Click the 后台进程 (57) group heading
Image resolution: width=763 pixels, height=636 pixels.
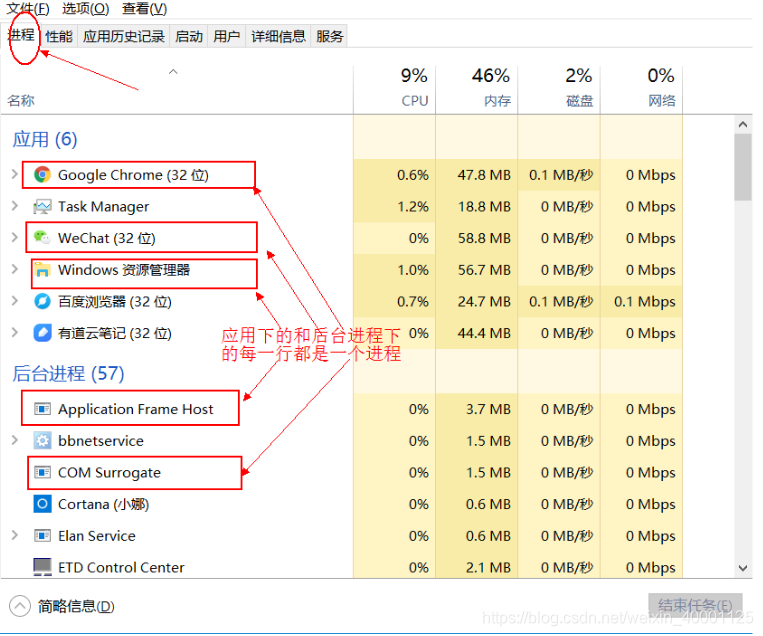(68, 374)
